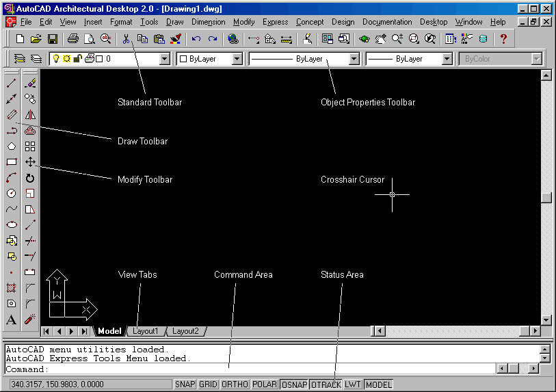Click in the Command line input

point(250,369)
